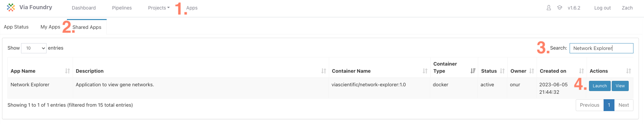644x124 pixels.
Task: Go to the Next results page
Action: pos(624,105)
